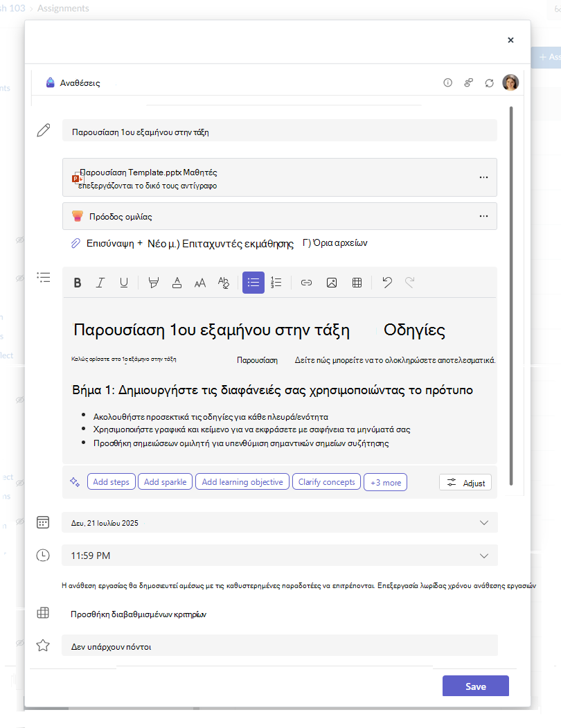Screen dimensions: 561x728
Task: Insert a table into instructions
Action: (x=357, y=283)
